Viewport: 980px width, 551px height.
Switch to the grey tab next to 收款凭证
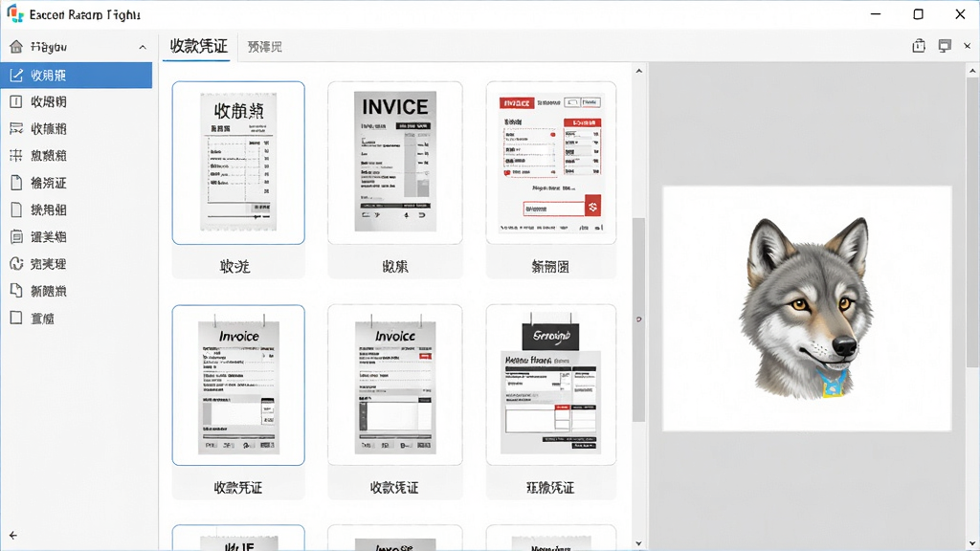pos(264,47)
